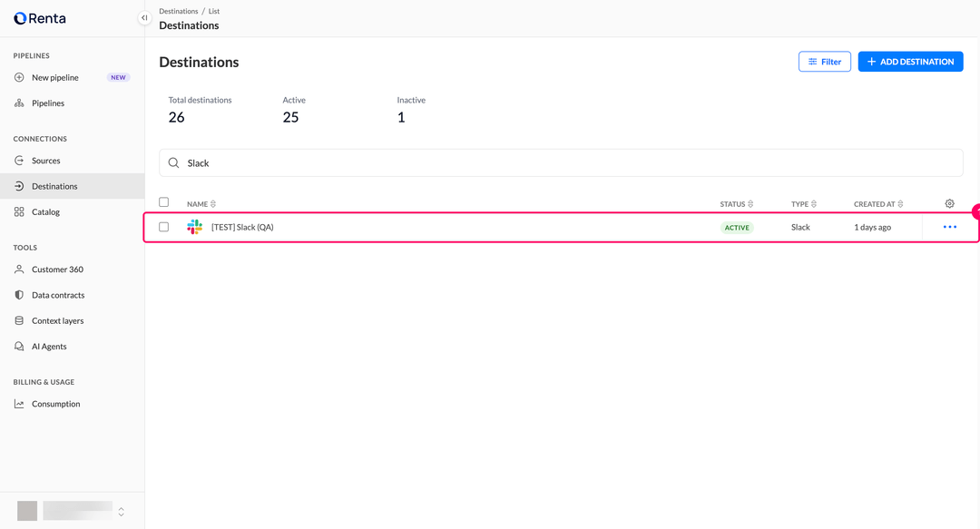Click the Filter button
This screenshot has width=980, height=529.
[x=824, y=62]
